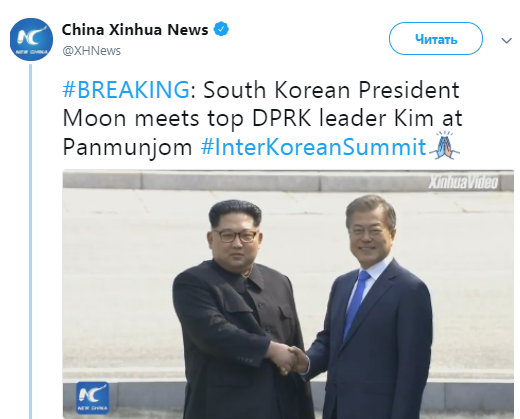Click the vertical blue thread line
The width and height of the screenshot is (520, 419).
pos(31,241)
